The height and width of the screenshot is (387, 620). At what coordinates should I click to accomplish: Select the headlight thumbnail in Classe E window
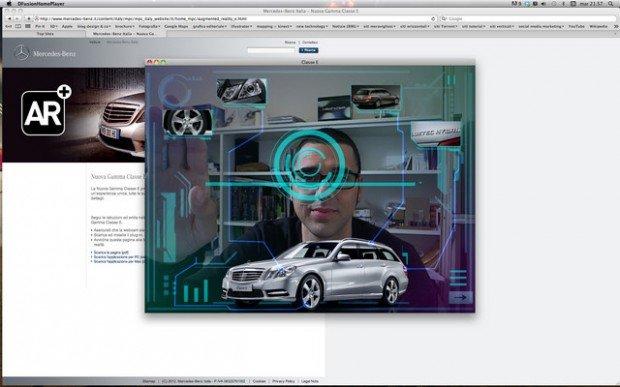(241, 91)
